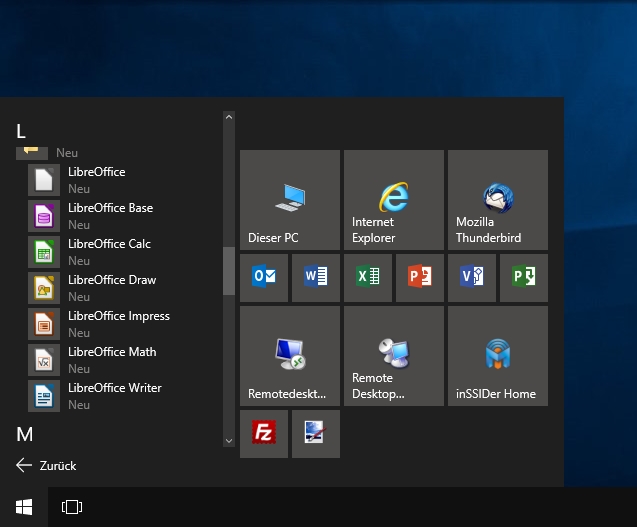Click the Windows Start button
The height and width of the screenshot is (527, 637).
pyautogui.click(x=24, y=507)
